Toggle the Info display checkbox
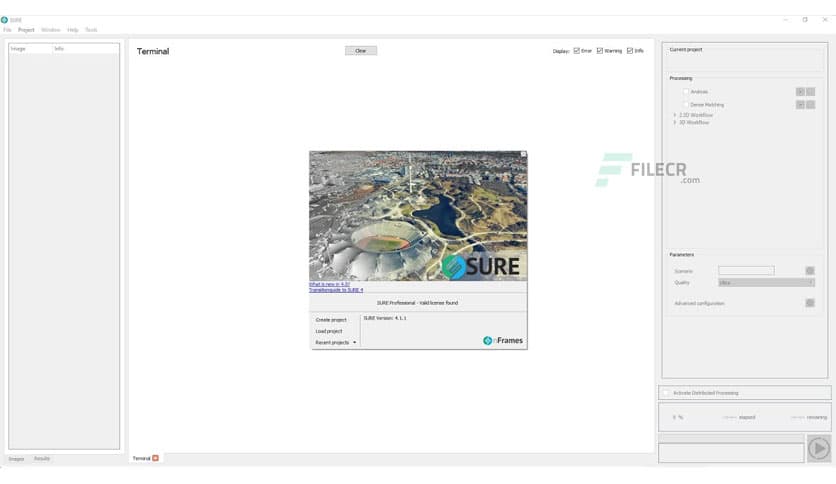This screenshot has height=484, width=836. click(x=630, y=51)
